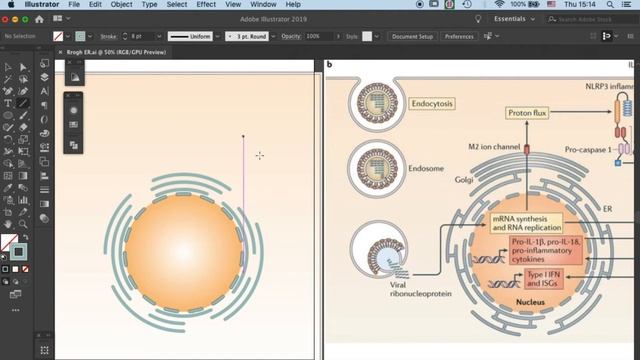Click stroke swatch in control bar

[80, 36]
